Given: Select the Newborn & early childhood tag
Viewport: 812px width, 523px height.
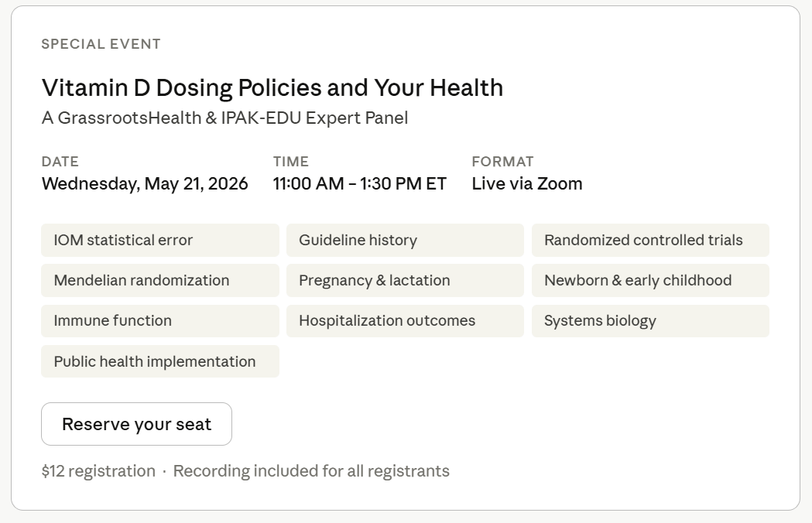Looking at the screenshot, I should (650, 280).
